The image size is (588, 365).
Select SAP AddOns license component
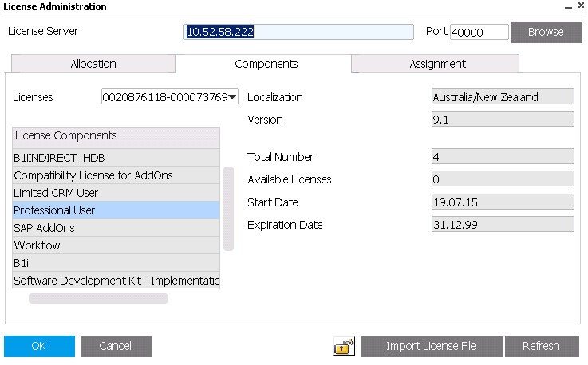(116, 228)
